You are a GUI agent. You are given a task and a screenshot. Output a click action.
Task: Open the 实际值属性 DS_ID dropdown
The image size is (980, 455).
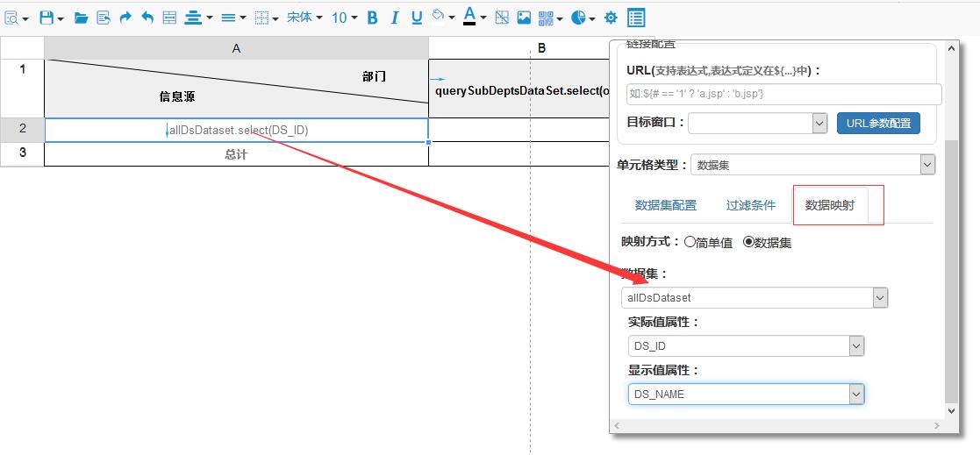pyautogui.click(x=856, y=346)
